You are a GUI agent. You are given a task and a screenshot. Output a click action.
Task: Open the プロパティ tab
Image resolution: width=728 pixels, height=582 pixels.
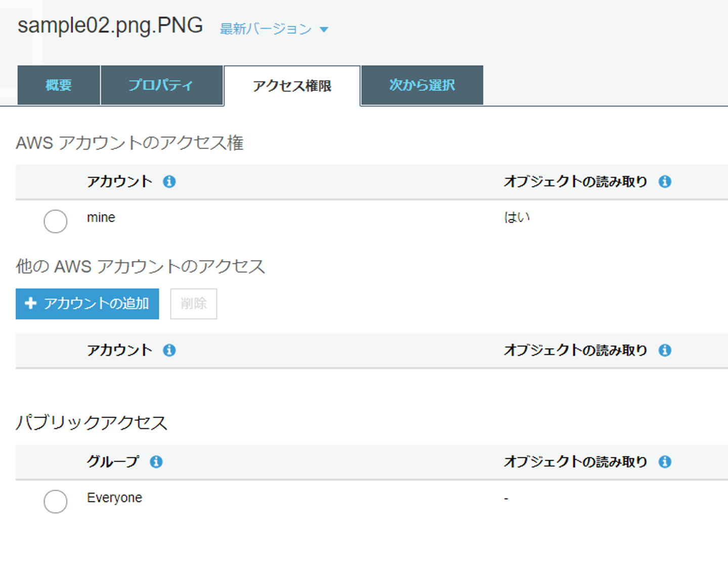[162, 85]
